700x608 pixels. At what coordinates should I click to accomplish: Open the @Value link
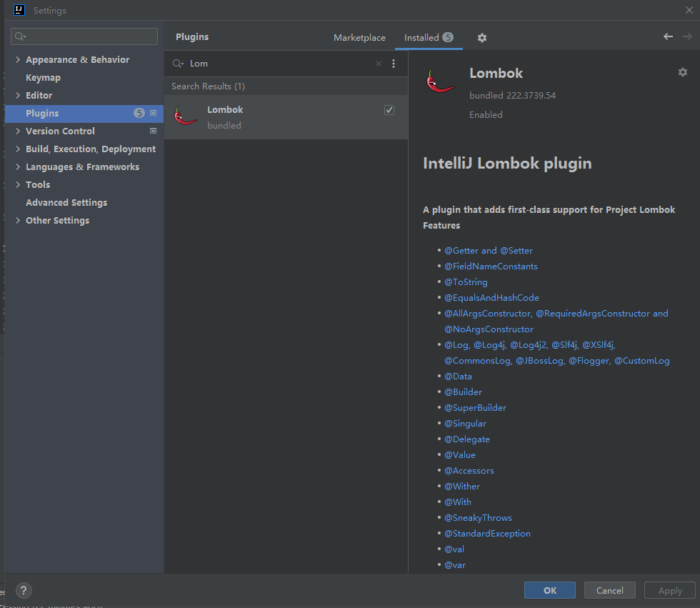coord(460,455)
